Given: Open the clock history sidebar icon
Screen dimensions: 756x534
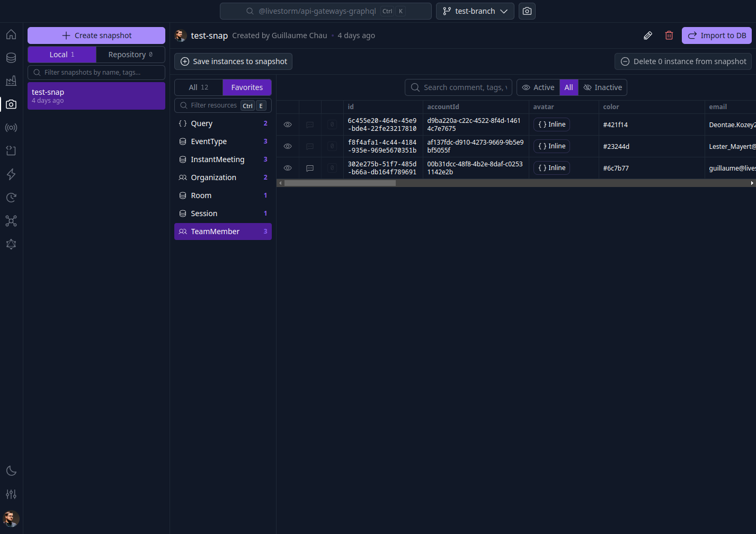Looking at the screenshot, I should (11, 198).
